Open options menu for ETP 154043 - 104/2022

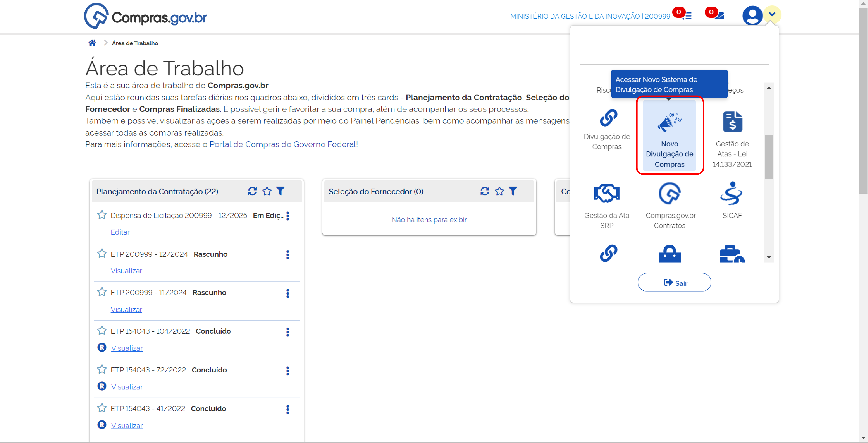[x=287, y=332]
